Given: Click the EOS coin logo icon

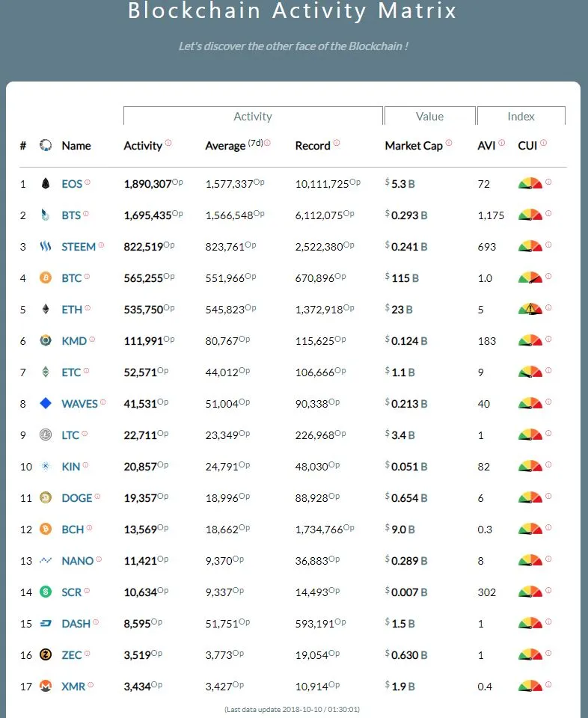Looking at the screenshot, I should click(x=46, y=184).
